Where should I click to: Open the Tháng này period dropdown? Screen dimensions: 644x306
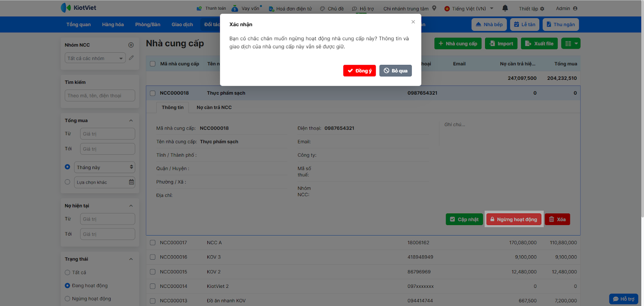tap(105, 167)
